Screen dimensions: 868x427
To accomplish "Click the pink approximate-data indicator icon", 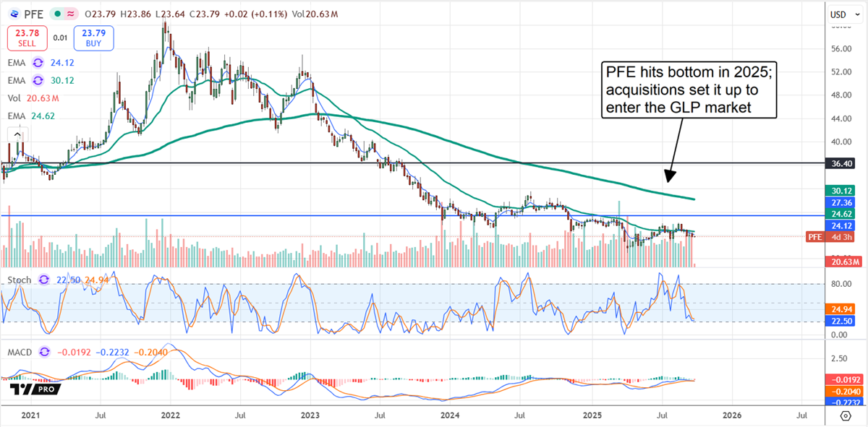I will pyautogui.click(x=71, y=14).
